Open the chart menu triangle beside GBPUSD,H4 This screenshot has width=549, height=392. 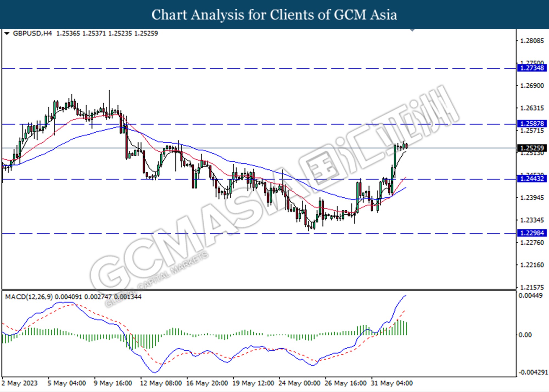click(x=7, y=33)
